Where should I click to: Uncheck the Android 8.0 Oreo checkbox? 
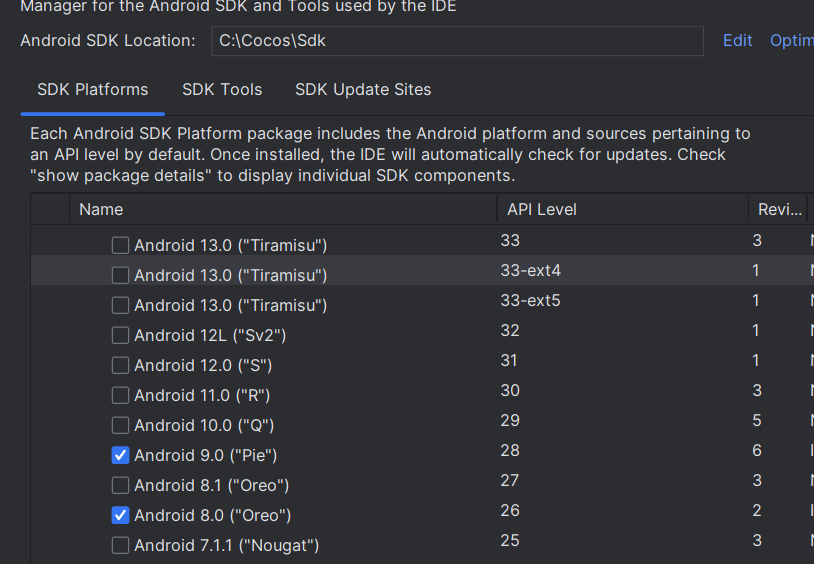pyautogui.click(x=120, y=515)
